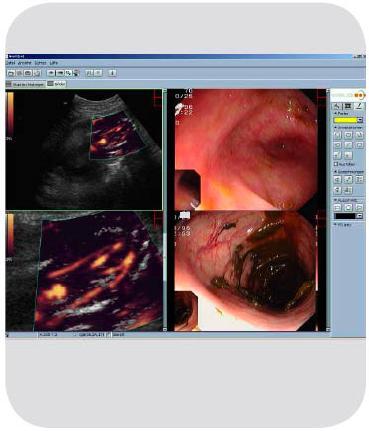
Task: Select the hammer tool tab in side panel
Action: click(337, 106)
